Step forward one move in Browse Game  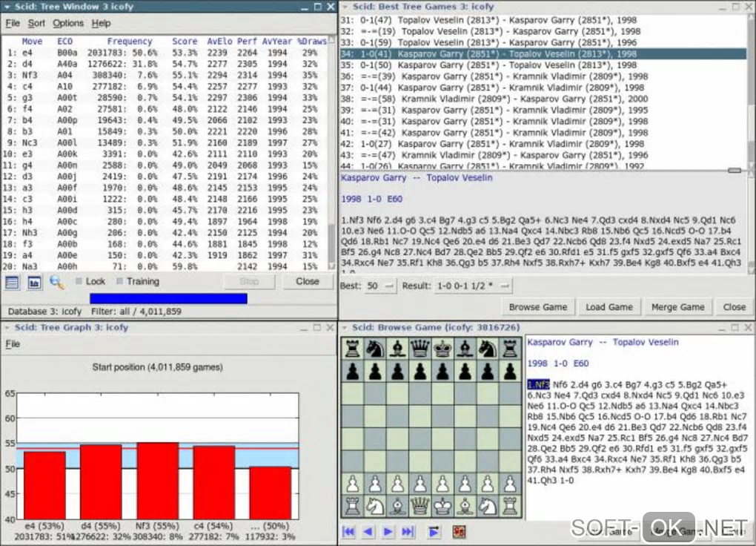[388, 531]
